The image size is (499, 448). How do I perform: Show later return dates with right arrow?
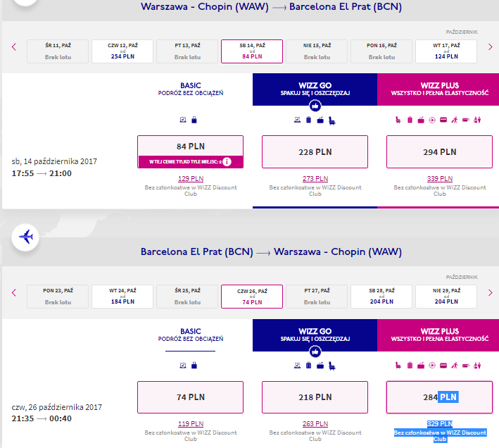[x=490, y=292]
